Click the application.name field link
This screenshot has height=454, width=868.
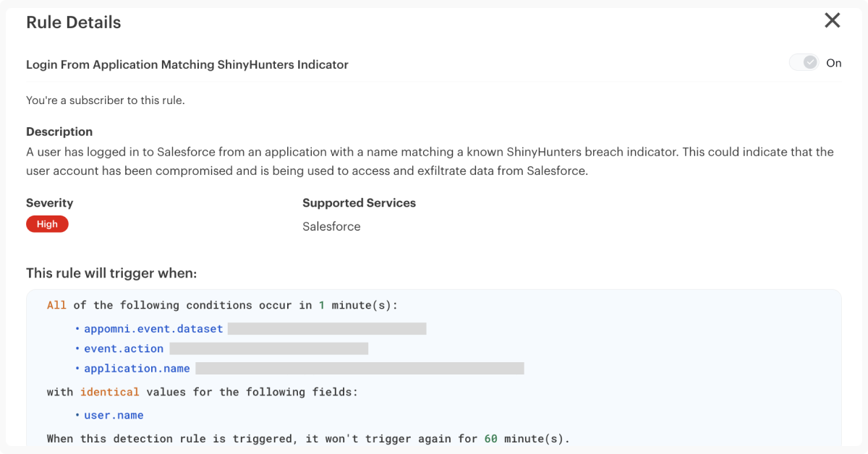point(136,368)
